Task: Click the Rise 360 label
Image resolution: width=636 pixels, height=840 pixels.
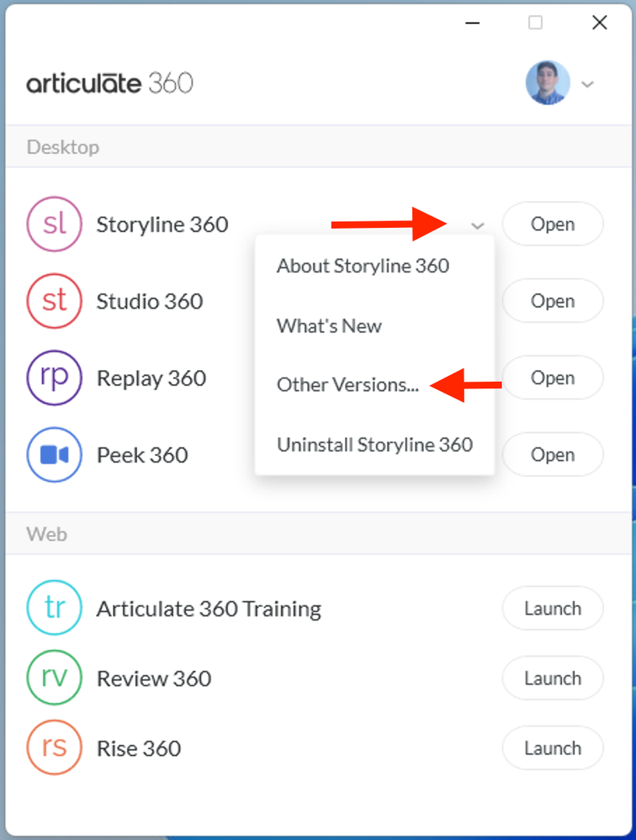Action: coord(139,749)
